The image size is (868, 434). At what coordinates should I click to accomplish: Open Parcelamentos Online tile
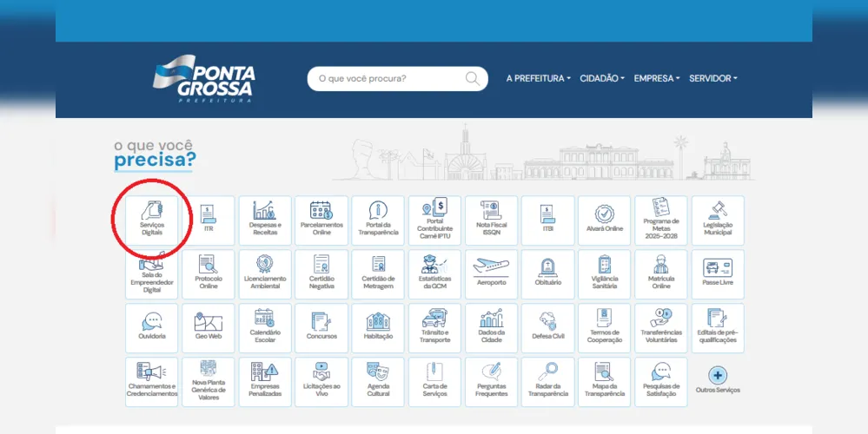coord(321,220)
